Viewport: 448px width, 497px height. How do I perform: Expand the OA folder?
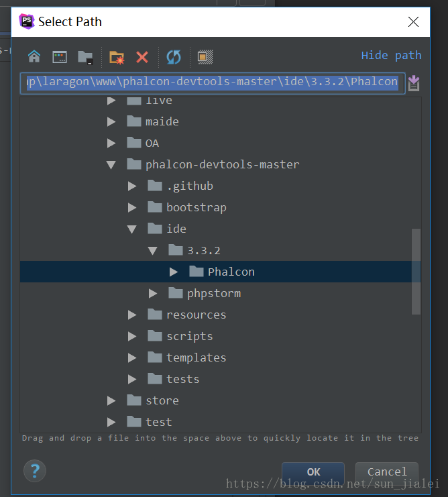click(111, 144)
